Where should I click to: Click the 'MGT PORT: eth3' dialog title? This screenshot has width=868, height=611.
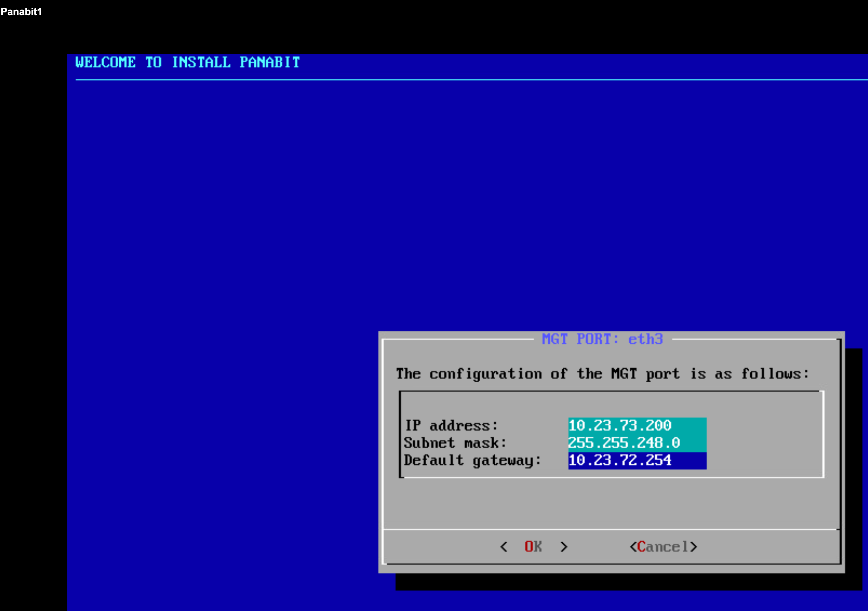coord(602,339)
